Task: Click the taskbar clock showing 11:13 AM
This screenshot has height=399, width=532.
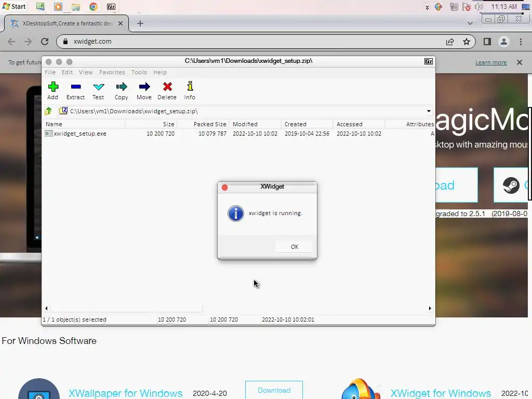Action: point(504,7)
